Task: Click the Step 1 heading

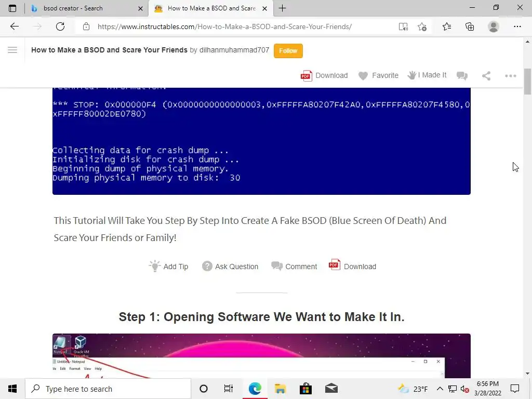Action: click(261, 317)
